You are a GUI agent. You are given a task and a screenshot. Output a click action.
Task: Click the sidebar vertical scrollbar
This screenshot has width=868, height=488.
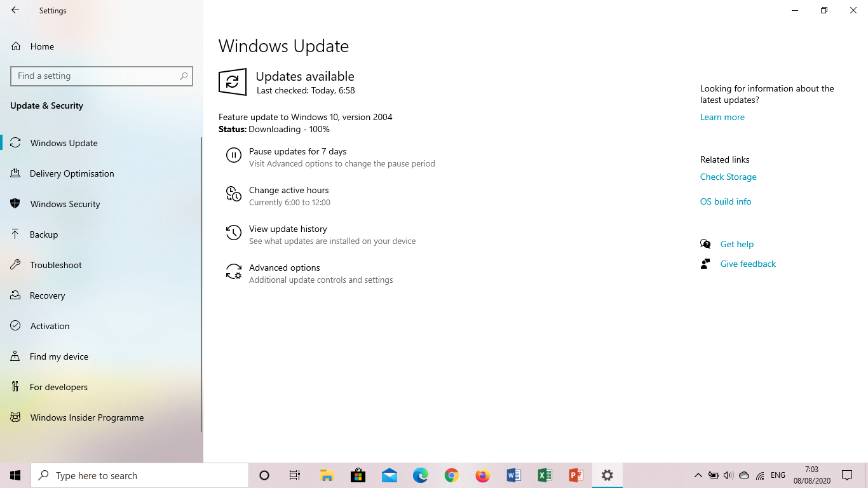click(x=201, y=285)
